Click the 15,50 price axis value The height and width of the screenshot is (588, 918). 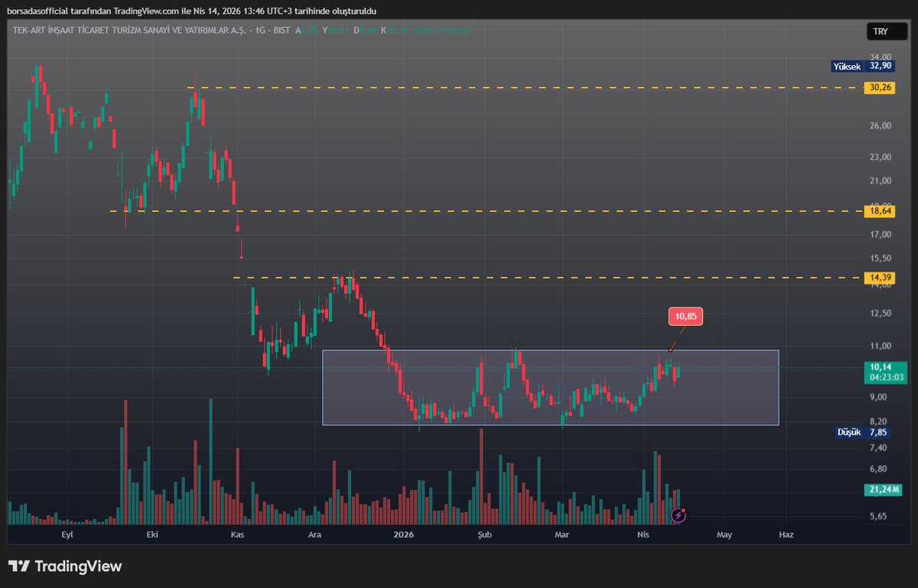click(881, 258)
